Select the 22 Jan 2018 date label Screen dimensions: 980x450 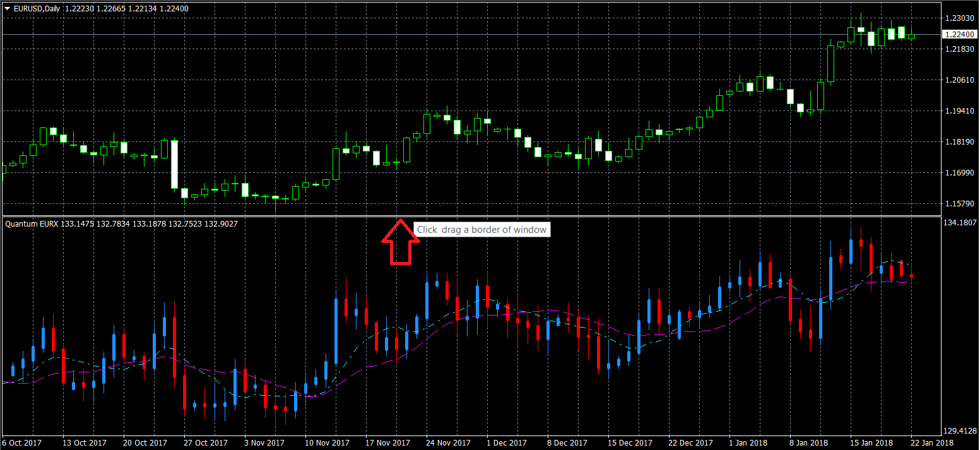(x=931, y=443)
